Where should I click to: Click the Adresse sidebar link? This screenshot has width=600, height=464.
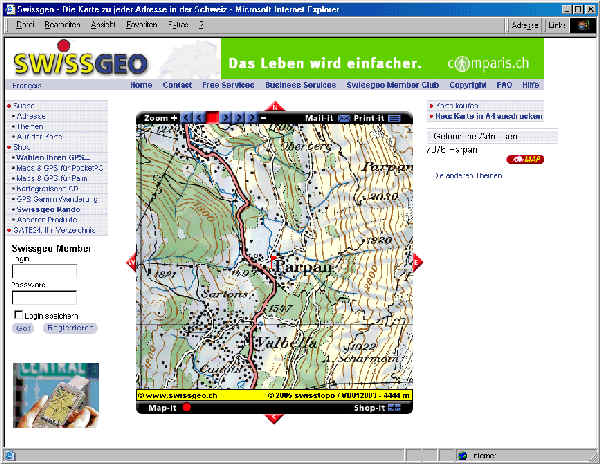click(31, 116)
